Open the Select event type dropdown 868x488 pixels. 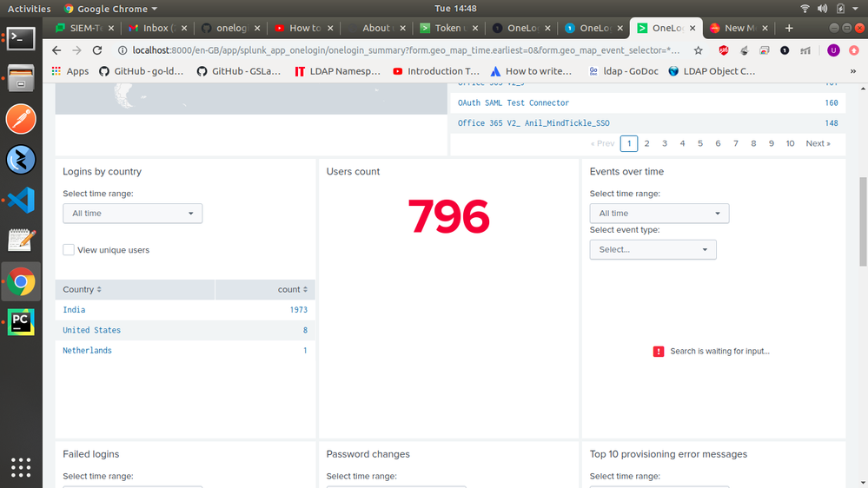653,250
